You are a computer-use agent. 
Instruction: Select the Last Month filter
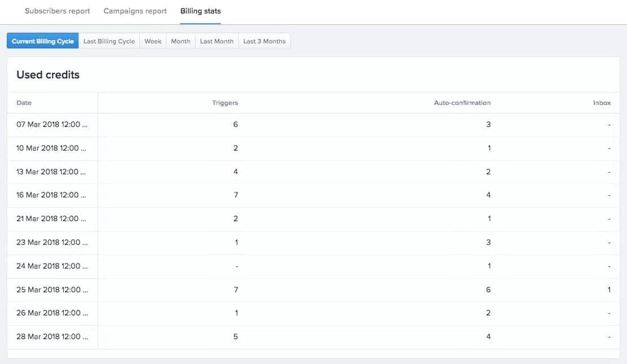point(216,41)
